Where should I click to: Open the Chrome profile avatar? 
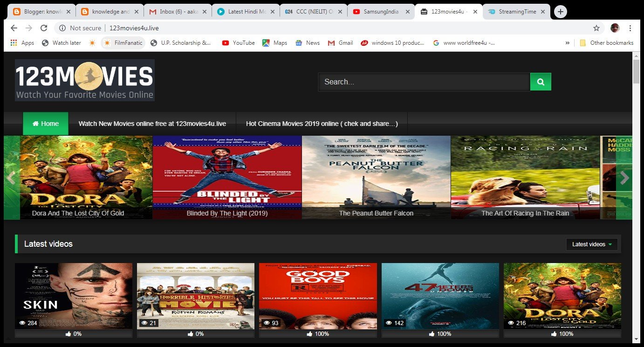click(615, 28)
